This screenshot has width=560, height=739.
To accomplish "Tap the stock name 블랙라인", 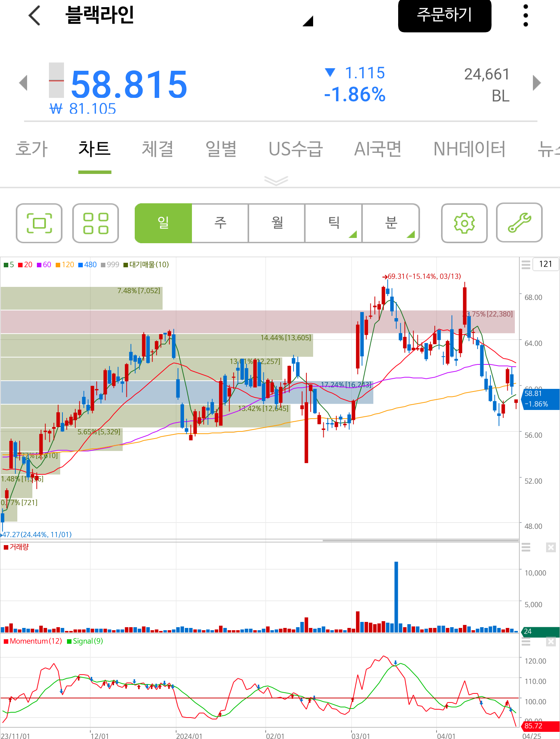I will click(100, 15).
